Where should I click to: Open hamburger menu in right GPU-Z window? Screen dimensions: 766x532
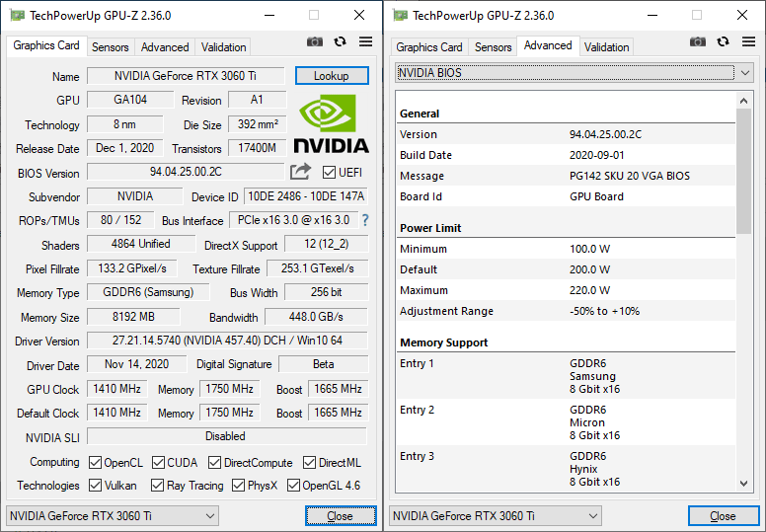click(x=748, y=42)
